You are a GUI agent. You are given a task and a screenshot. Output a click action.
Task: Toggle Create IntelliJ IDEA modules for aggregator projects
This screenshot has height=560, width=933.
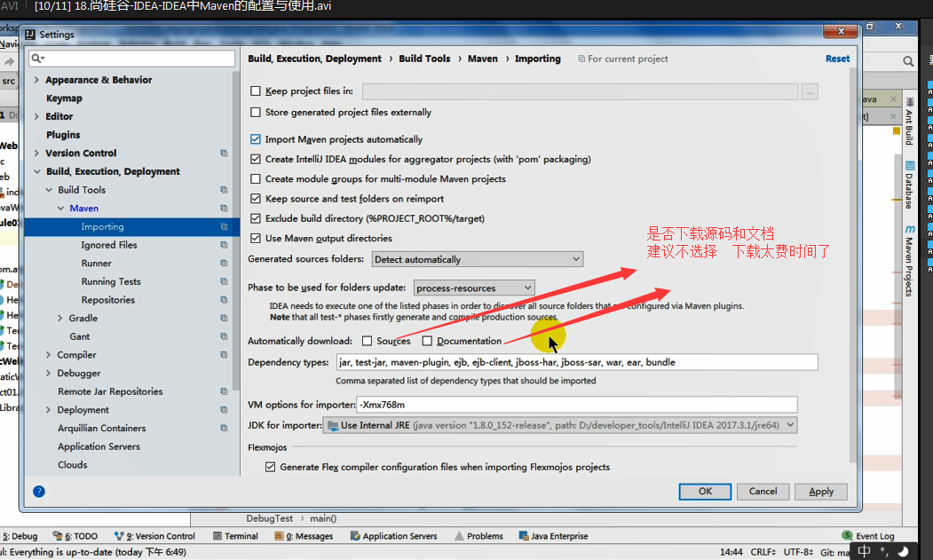pos(256,159)
